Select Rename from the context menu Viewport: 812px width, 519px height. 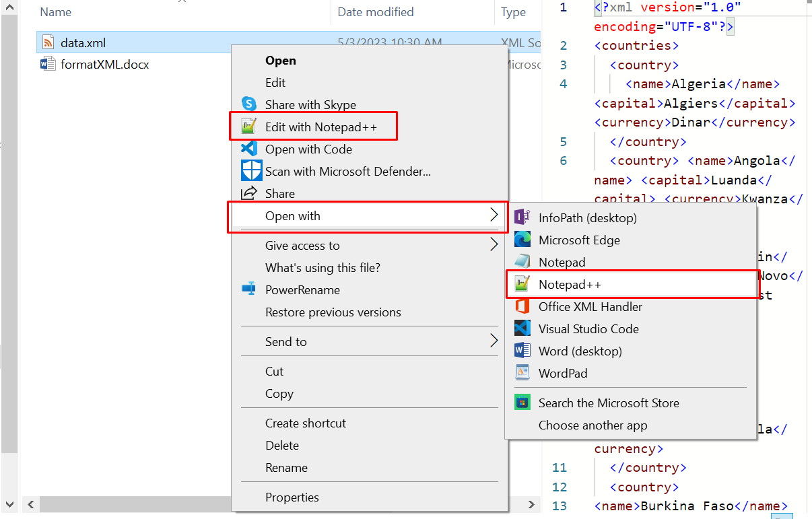286,467
